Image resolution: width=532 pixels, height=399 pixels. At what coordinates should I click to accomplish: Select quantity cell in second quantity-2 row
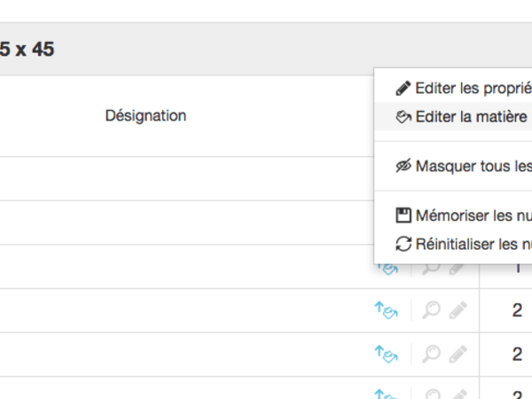517,355
